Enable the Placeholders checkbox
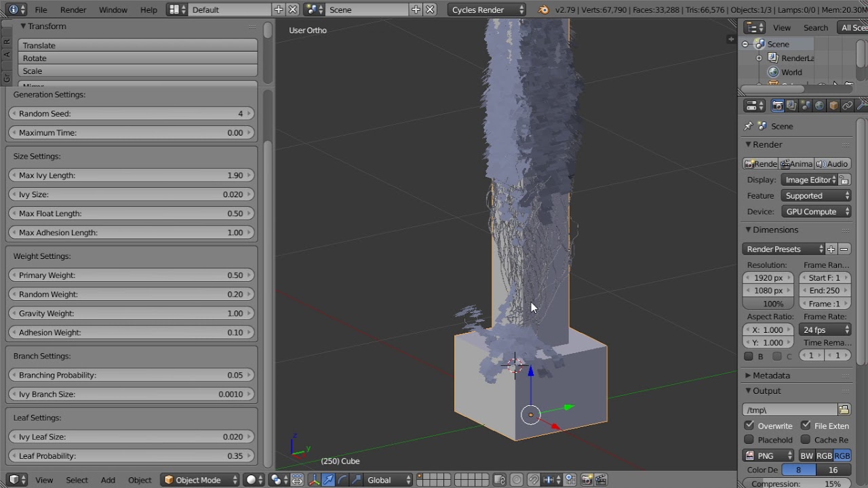Image resolution: width=868 pixels, height=488 pixels. 749,440
